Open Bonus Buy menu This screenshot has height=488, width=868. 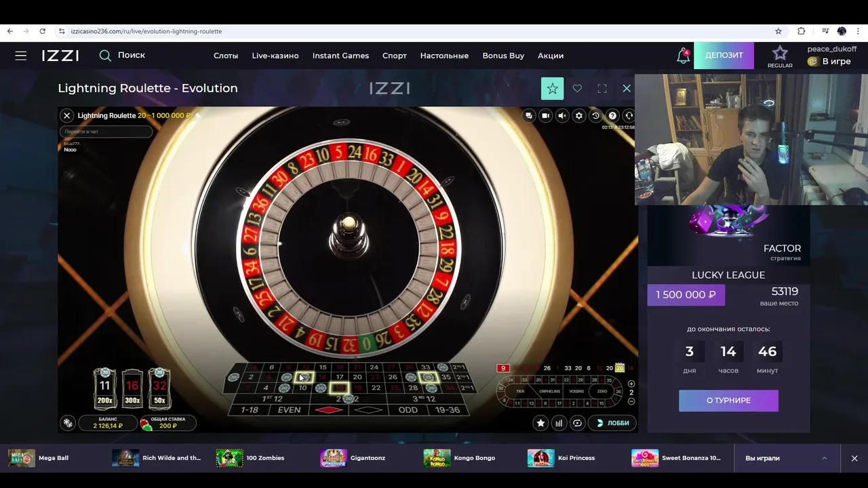503,56
